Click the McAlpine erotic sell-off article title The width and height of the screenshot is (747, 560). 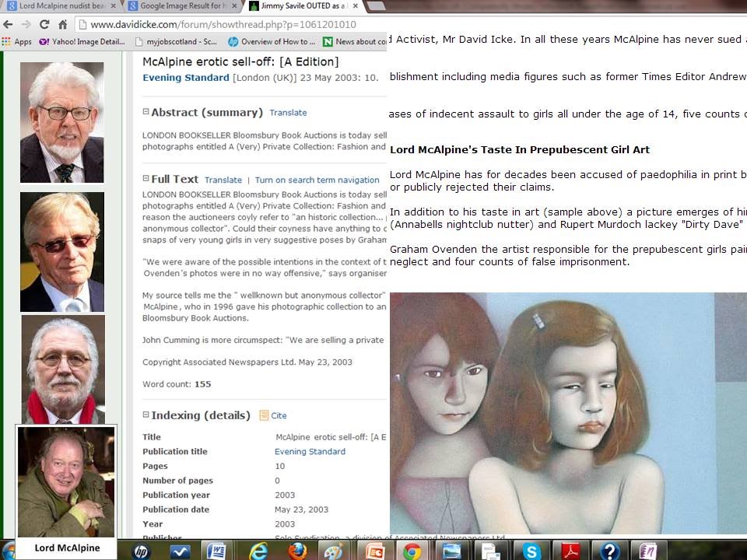click(x=240, y=61)
